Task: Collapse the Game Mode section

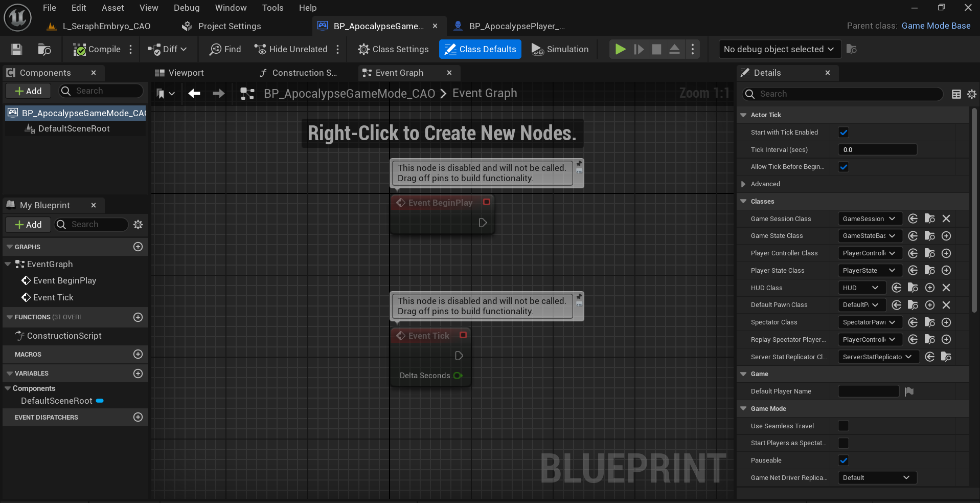Action: pos(743,408)
